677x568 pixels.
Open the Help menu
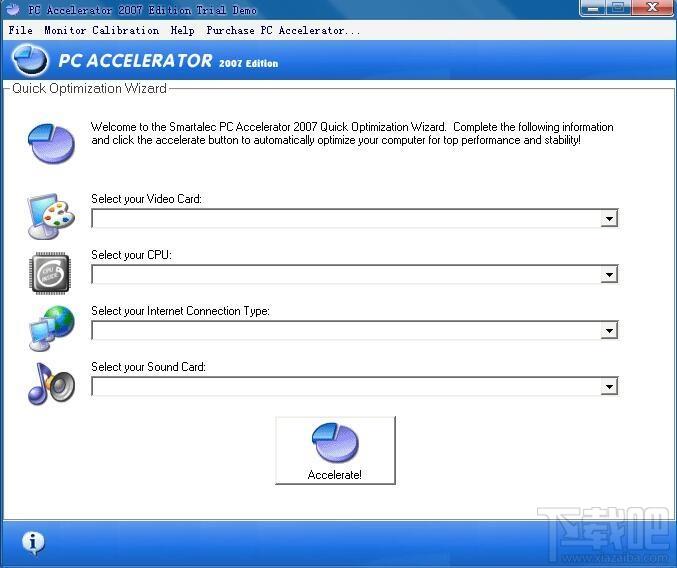point(182,31)
